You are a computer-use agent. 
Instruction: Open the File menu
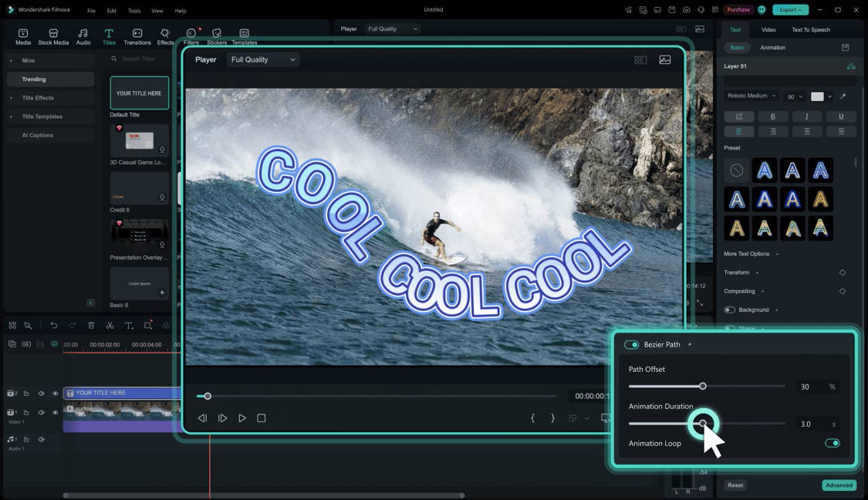click(91, 11)
